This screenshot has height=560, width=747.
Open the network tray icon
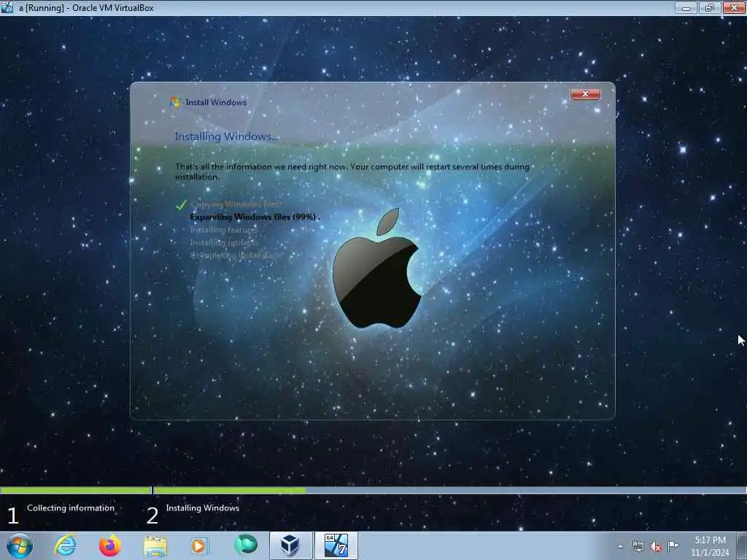point(638,546)
